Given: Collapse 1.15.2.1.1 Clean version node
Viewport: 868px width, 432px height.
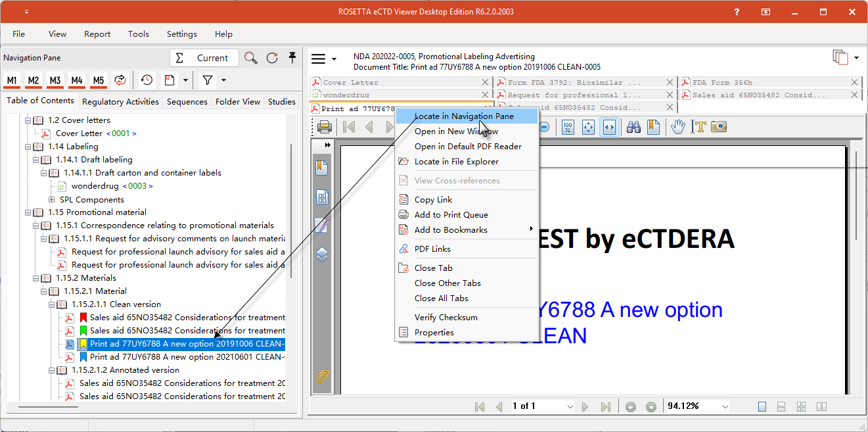Looking at the screenshot, I should pos(52,304).
